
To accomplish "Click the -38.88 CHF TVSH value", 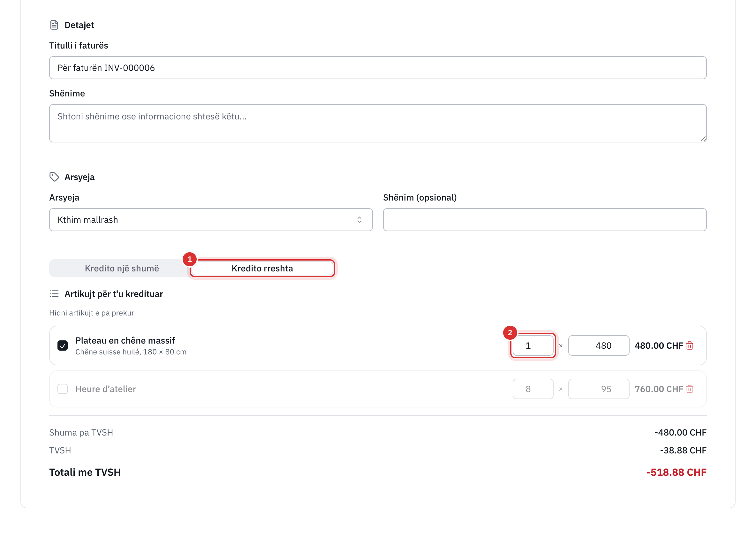I will click(x=683, y=450).
